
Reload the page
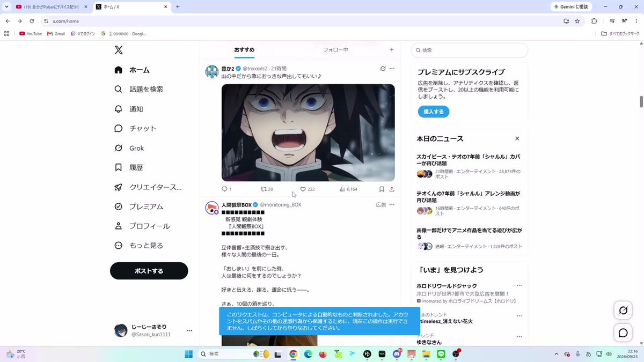32,21
